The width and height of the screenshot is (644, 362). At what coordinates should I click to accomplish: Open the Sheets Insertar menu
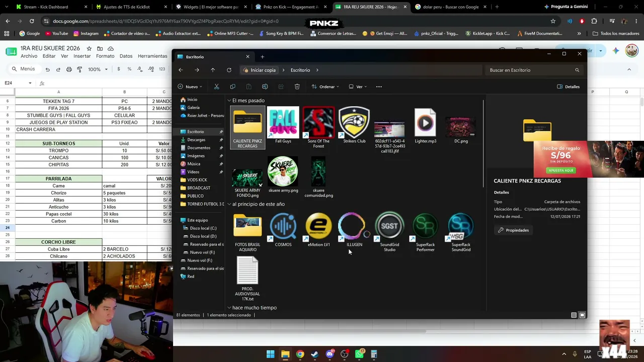[x=82, y=56]
